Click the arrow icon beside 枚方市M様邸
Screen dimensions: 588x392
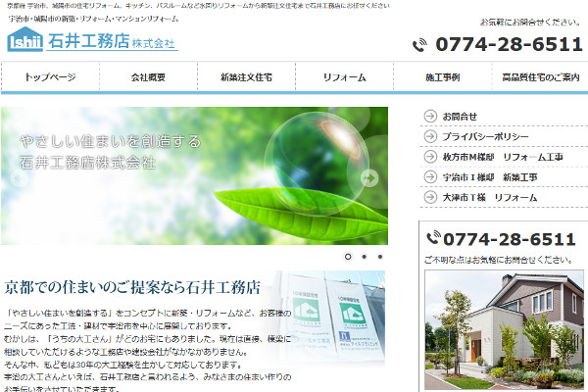430,157
